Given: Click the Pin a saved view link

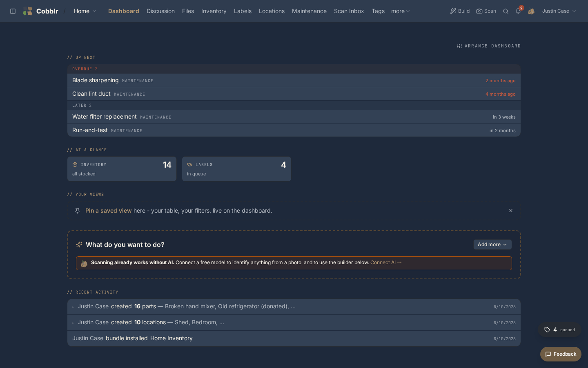Looking at the screenshot, I should [109, 211].
